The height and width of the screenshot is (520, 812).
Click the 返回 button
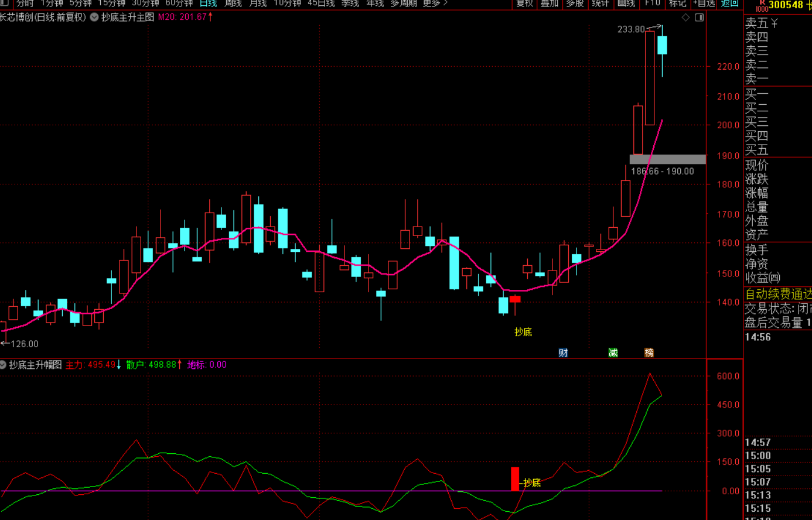pos(730,4)
